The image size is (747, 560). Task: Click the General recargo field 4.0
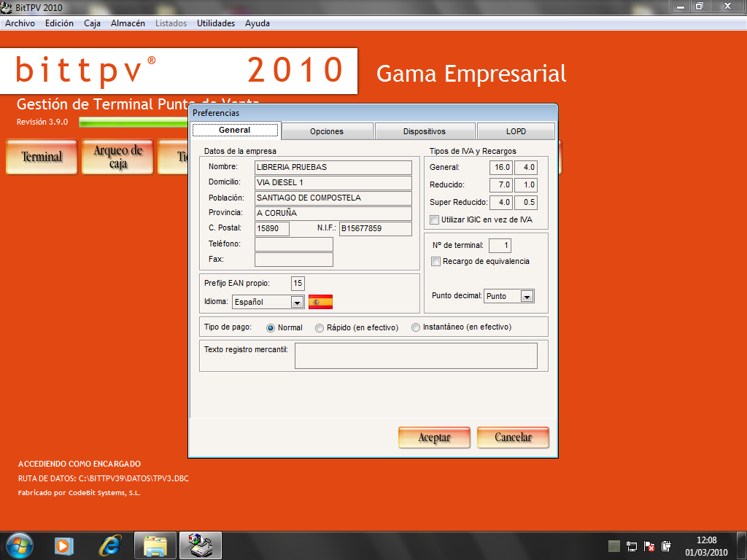tap(526, 168)
